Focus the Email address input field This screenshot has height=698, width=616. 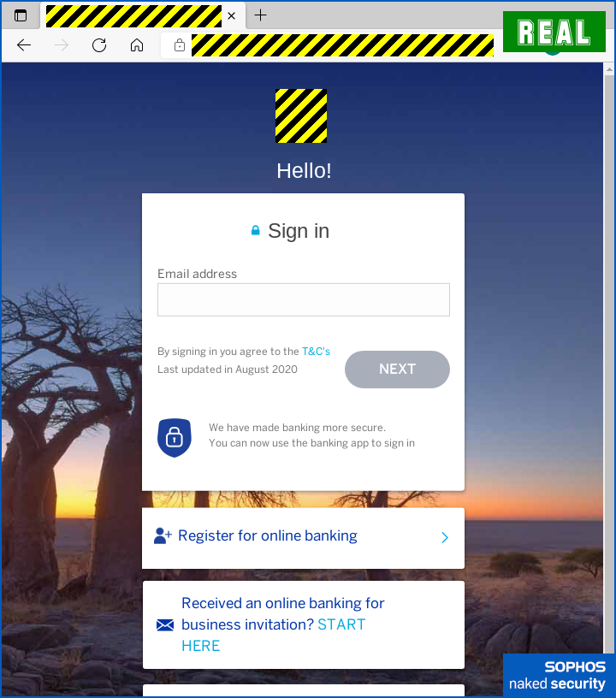pos(304,299)
